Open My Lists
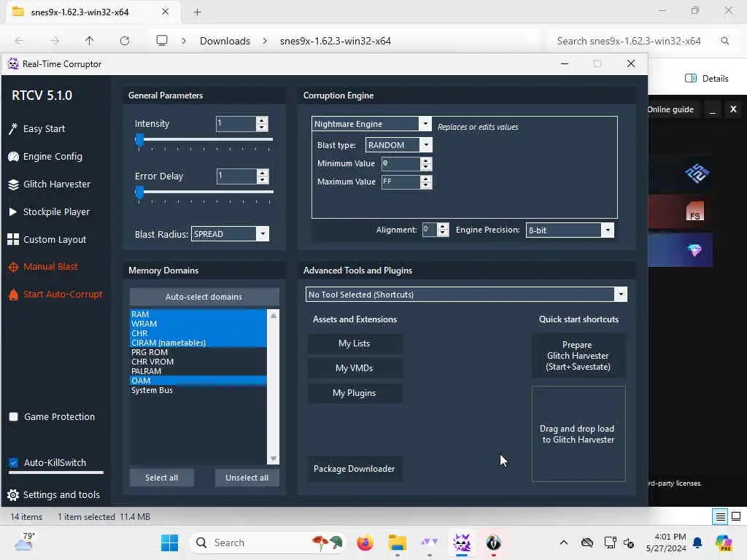The height and width of the screenshot is (560, 747). tap(355, 344)
